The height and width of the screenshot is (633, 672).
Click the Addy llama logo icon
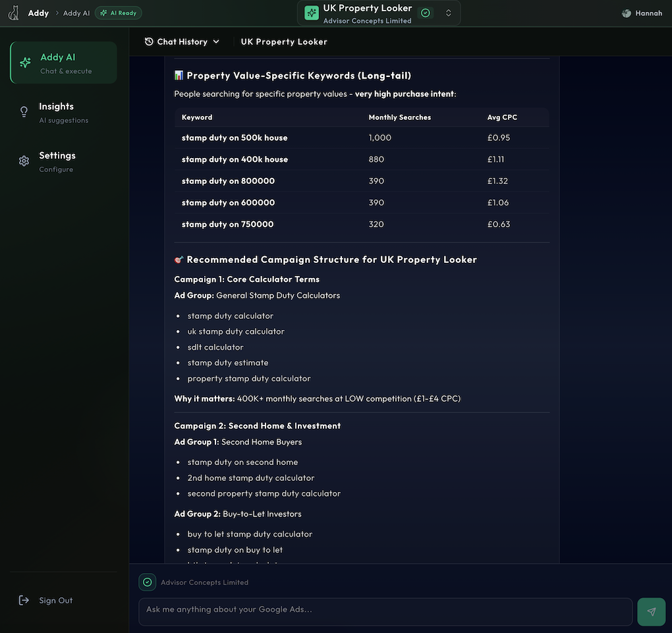[14, 13]
